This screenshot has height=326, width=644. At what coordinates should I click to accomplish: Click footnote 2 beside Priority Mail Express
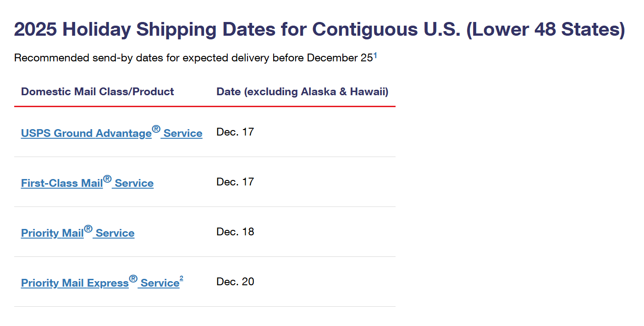182,278
